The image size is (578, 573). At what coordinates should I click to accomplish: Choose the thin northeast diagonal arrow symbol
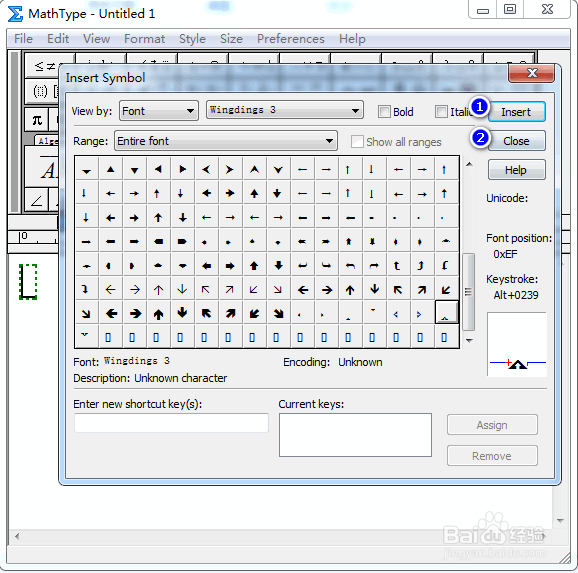coord(230,290)
